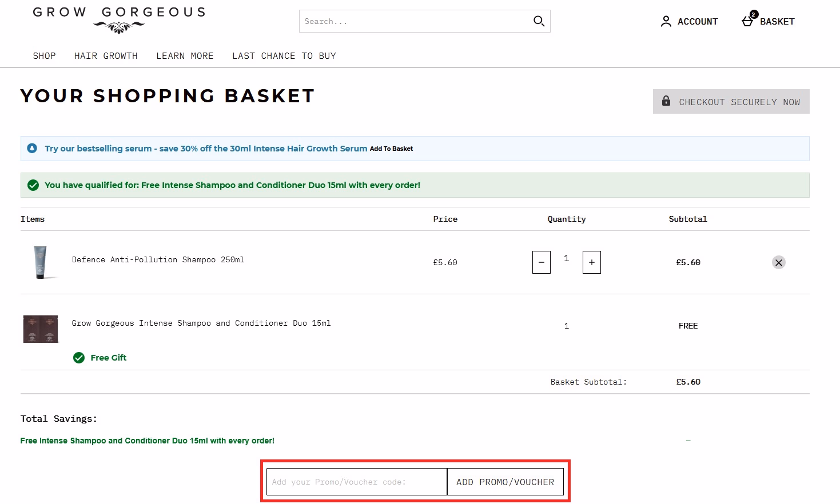This screenshot has width=840, height=504.
Task: Click the green check qualified-offer icon
Action: click(33, 185)
